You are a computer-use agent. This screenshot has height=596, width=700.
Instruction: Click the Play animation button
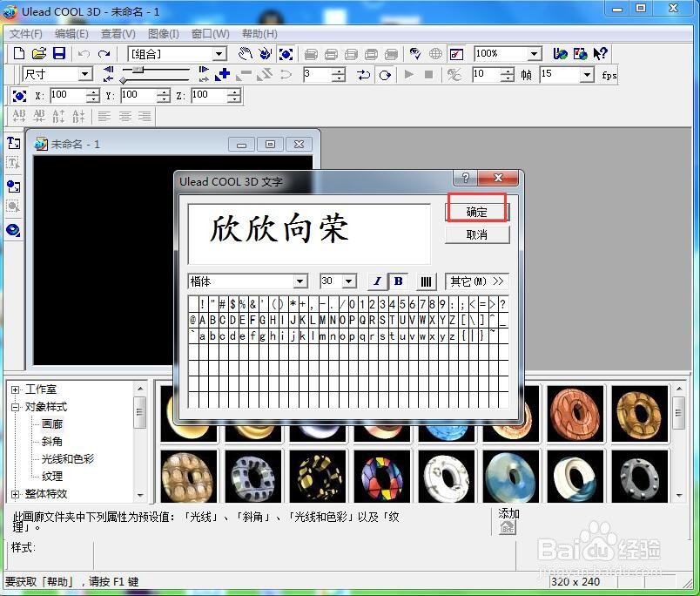408,75
